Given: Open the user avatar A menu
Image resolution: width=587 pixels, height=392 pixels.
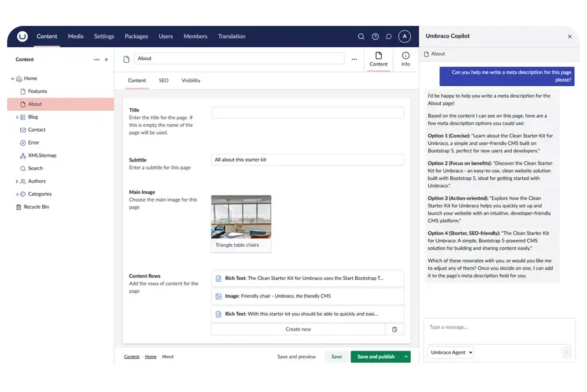Looking at the screenshot, I should [x=404, y=36].
